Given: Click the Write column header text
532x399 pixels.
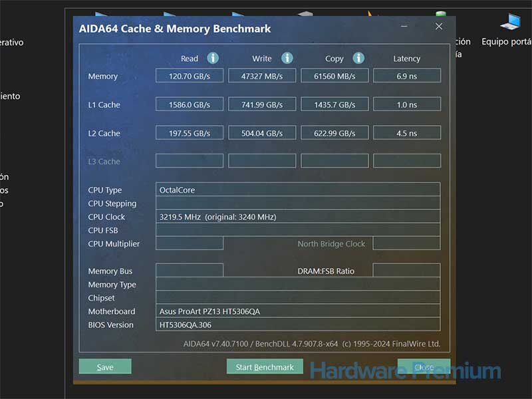Looking at the screenshot, I should click(x=261, y=59).
